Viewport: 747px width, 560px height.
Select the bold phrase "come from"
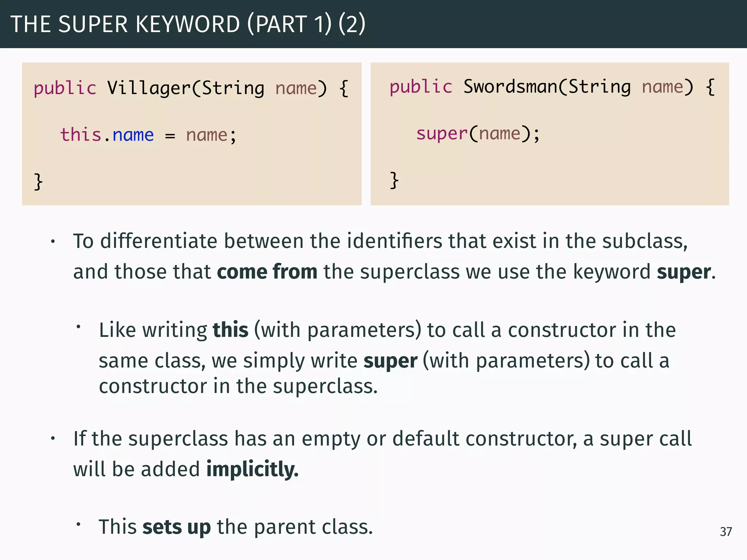[x=267, y=272]
